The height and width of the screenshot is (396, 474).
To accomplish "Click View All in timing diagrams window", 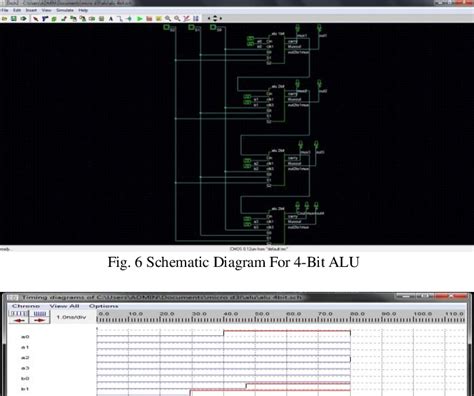I will (x=64, y=306).
